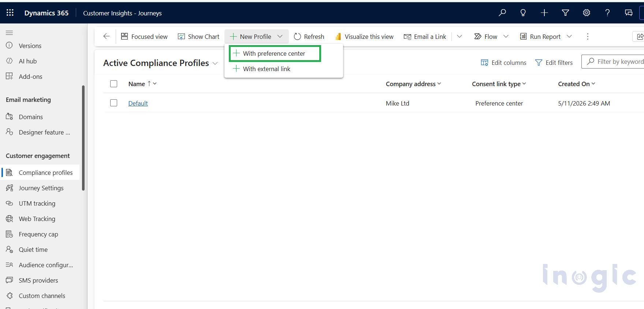Open the search magnifier in top bar
644x309 pixels.
502,13
